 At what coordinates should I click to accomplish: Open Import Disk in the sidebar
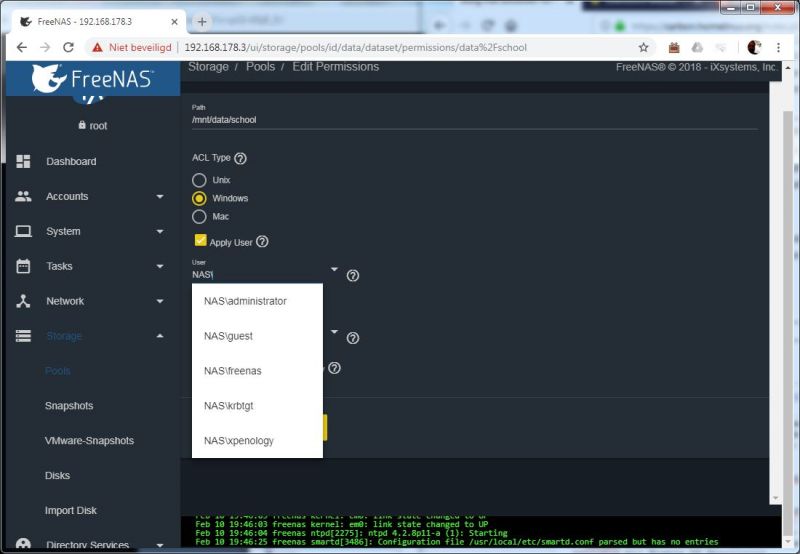[x=70, y=510]
